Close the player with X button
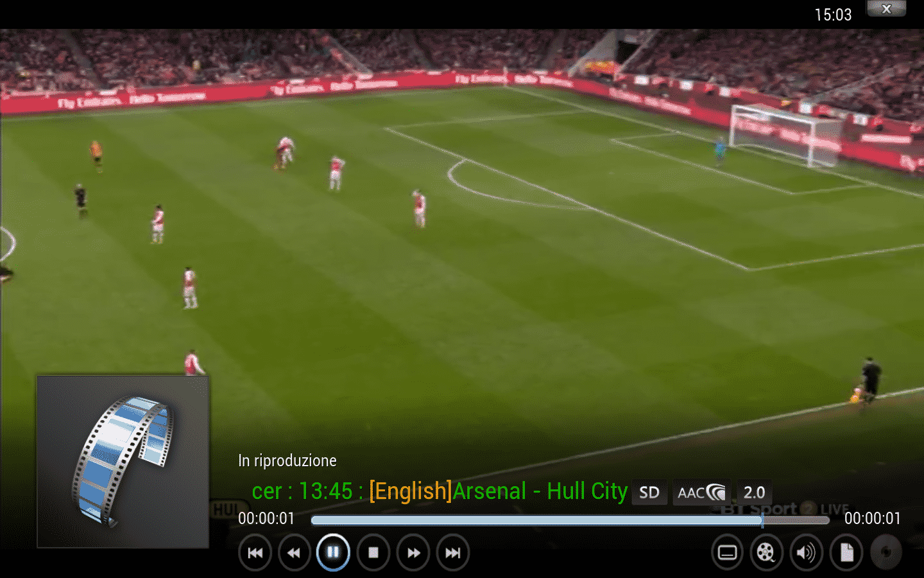This screenshot has width=924, height=578. [886, 8]
